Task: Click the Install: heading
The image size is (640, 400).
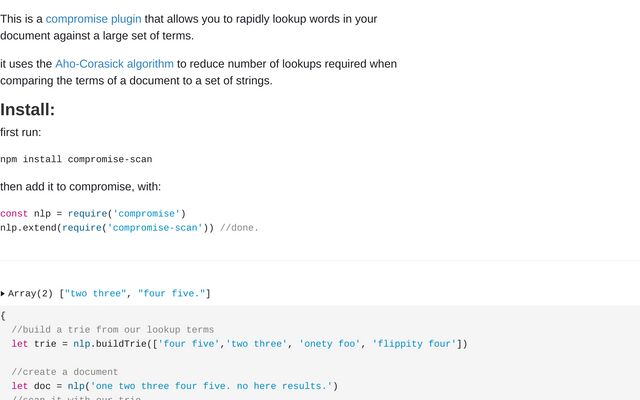Action: pyautogui.click(x=27, y=109)
